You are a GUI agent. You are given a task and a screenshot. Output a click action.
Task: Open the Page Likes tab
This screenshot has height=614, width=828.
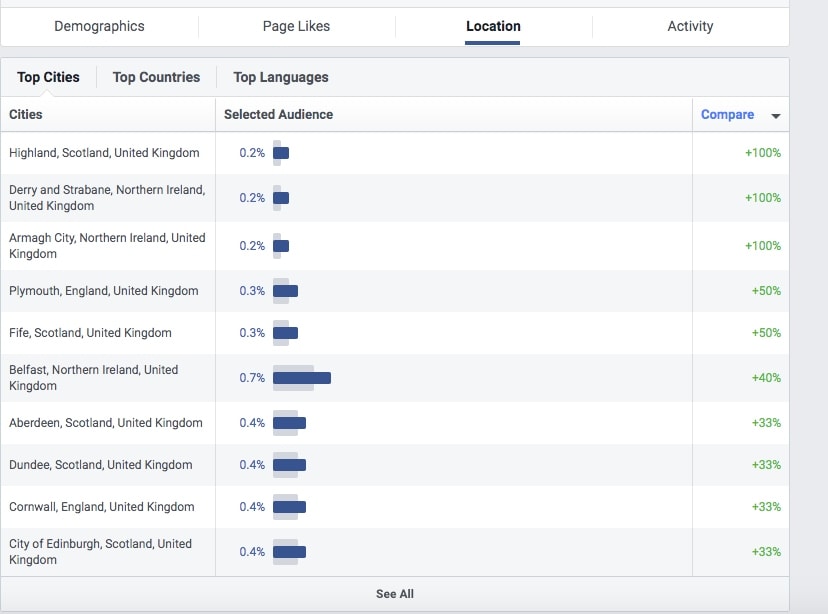click(297, 26)
